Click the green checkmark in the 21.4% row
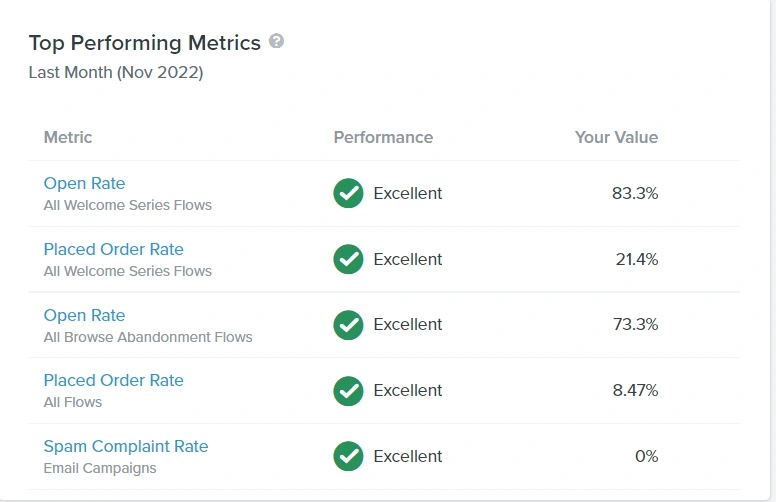This screenshot has height=502, width=776. tap(348, 259)
